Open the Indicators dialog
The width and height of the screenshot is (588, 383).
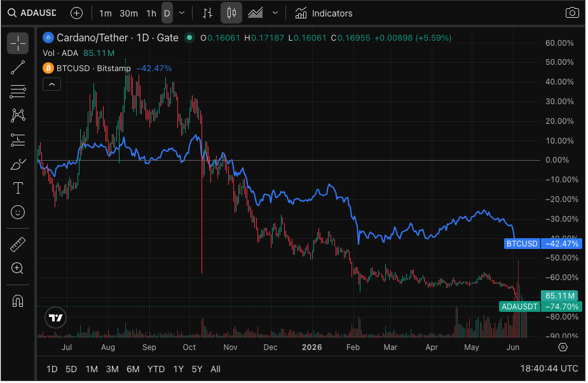324,13
